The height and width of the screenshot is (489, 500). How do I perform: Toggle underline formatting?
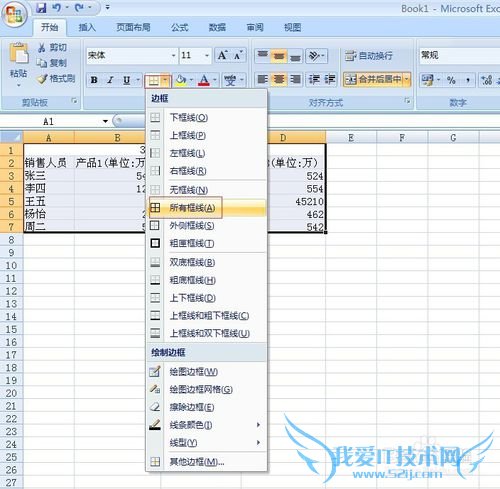[126, 80]
